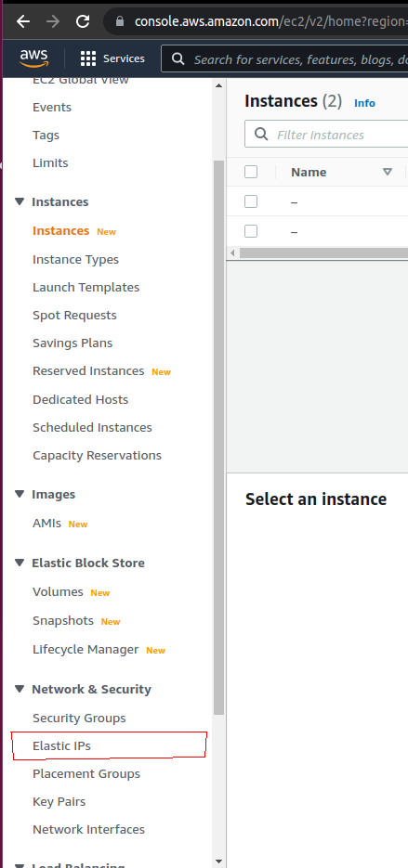The width and height of the screenshot is (408, 868).
Task: Open the Services grid icon
Action: pyautogui.click(x=88, y=58)
